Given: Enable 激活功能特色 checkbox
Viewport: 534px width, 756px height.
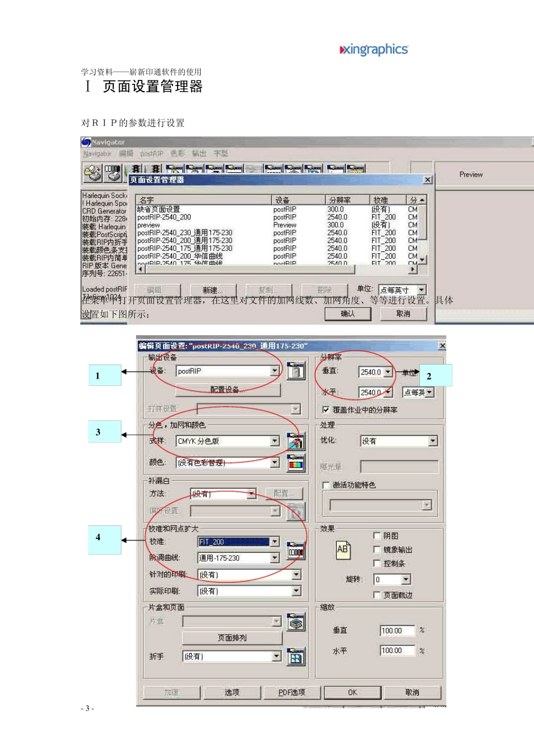Looking at the screenshot, I should [x=325, y=485].
